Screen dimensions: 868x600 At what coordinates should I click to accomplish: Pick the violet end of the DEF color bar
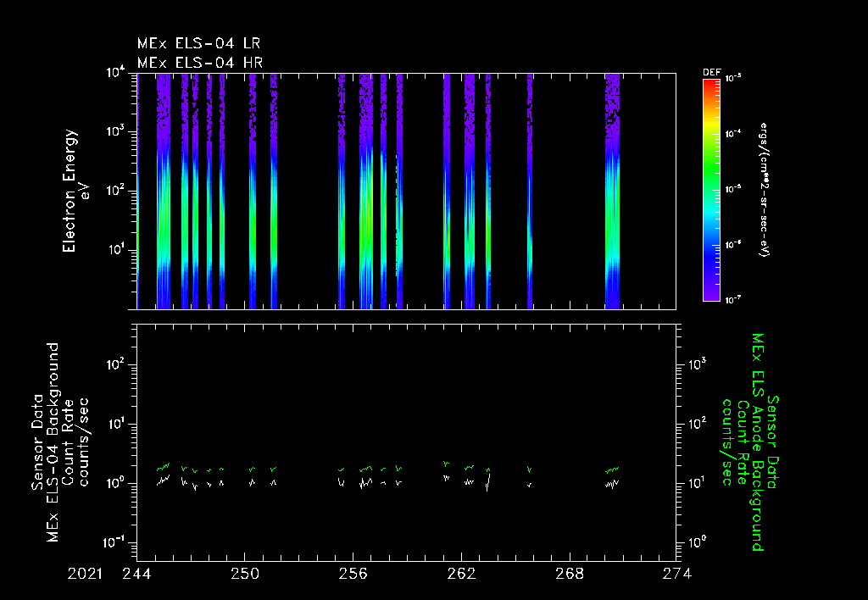coord(711,296)
